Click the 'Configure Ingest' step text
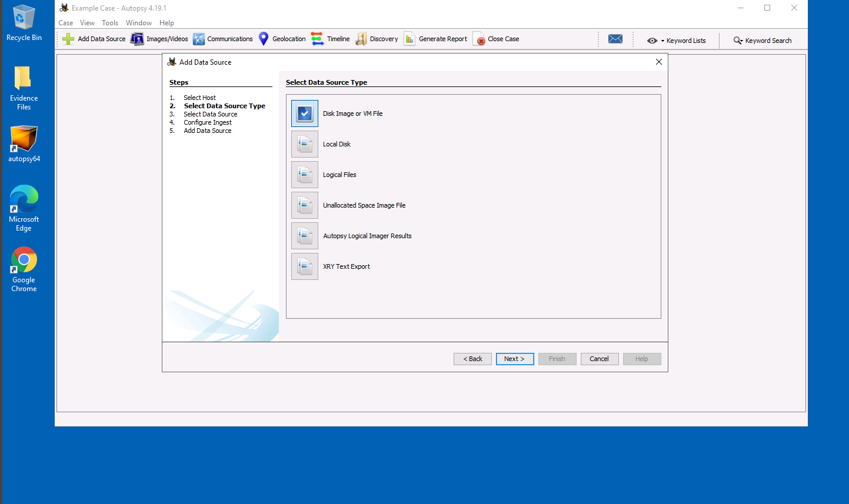 pos(207,122)
